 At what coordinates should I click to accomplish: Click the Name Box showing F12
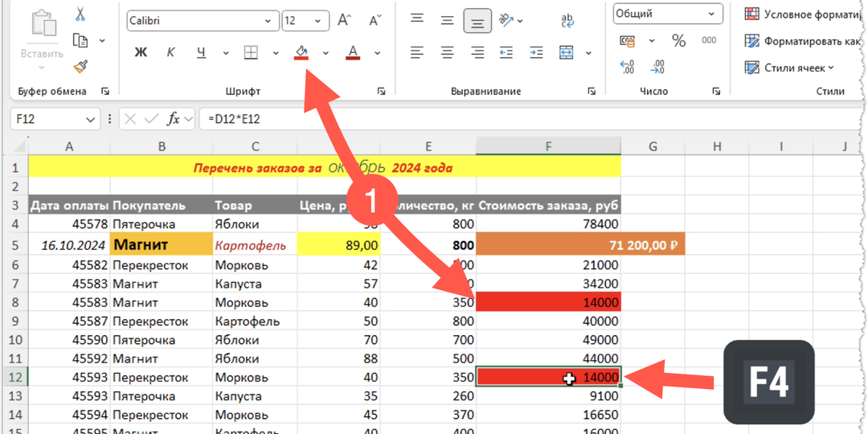(55, 119)
